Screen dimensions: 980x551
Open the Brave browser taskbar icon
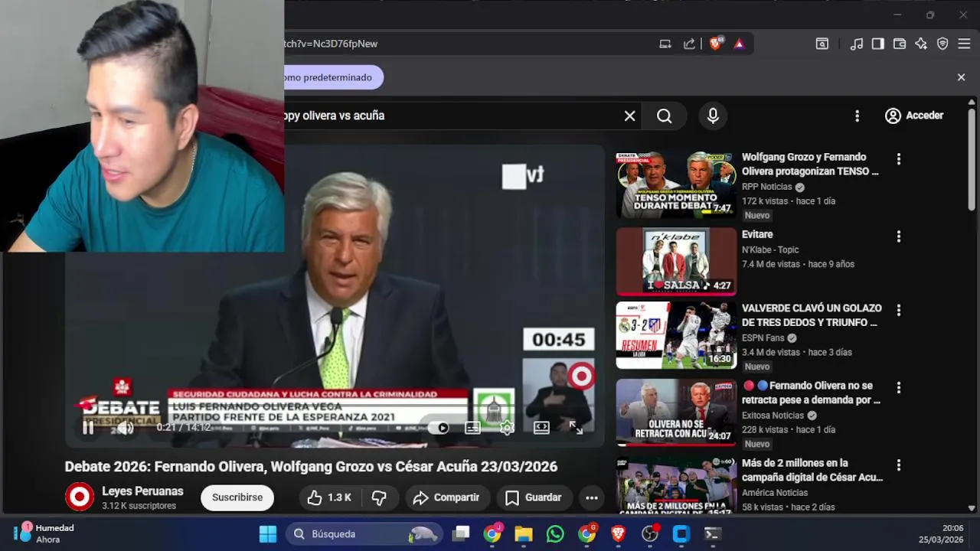pyautogui.click(x=619, y=534)
